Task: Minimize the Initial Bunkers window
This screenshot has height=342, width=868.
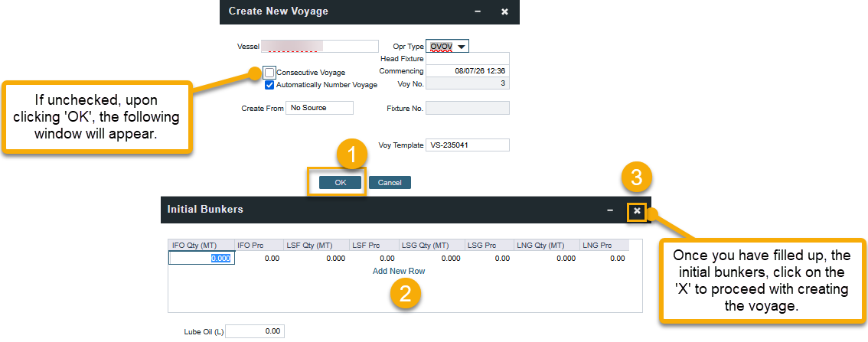Action: click(x=610, y=210)
